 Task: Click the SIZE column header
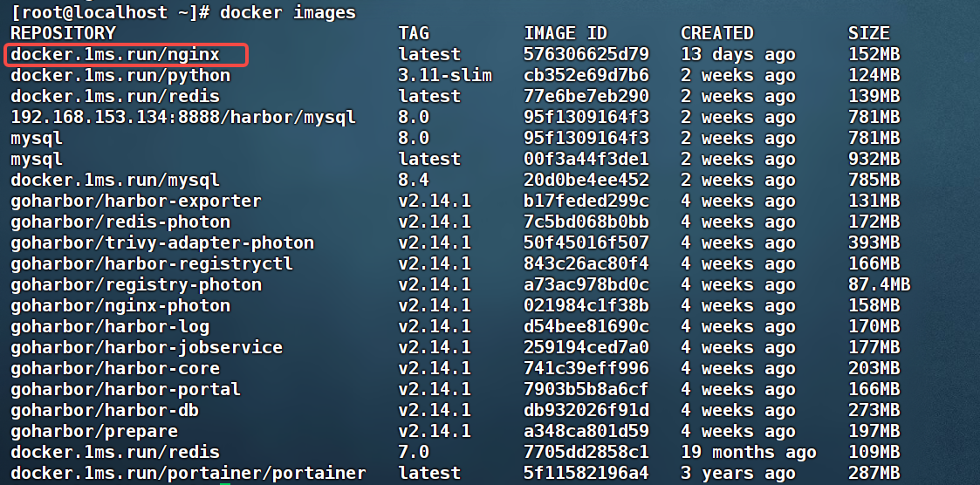pos(869,33)
